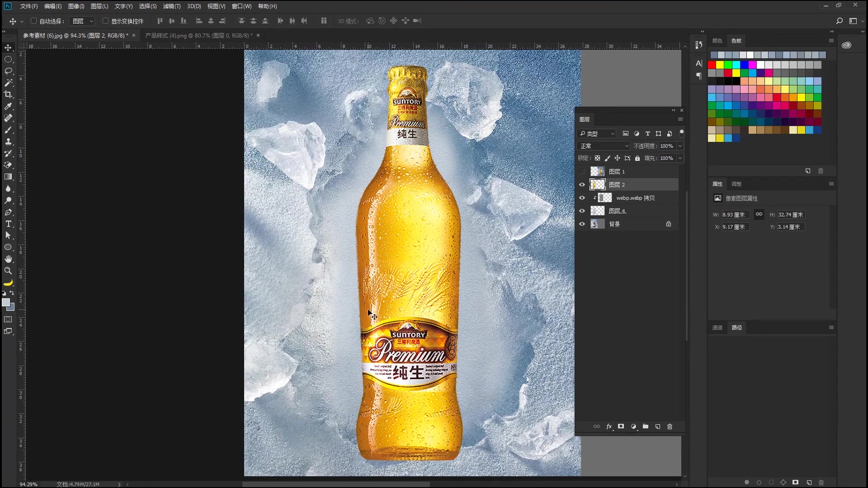868x488 pixels.
Task: Select the Dodge tool
Action: [x=8, y=200]
